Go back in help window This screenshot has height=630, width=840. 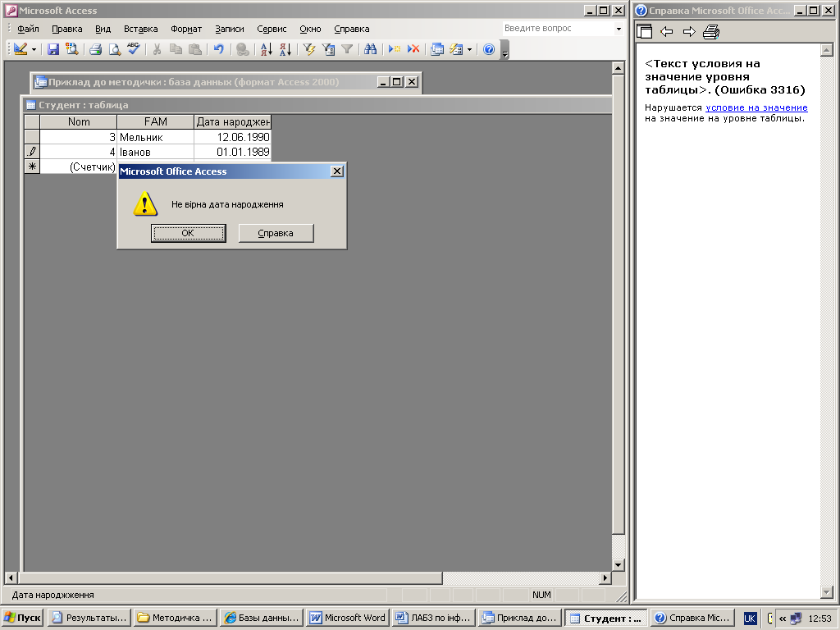pyautogui.click(x=666, y=32)
